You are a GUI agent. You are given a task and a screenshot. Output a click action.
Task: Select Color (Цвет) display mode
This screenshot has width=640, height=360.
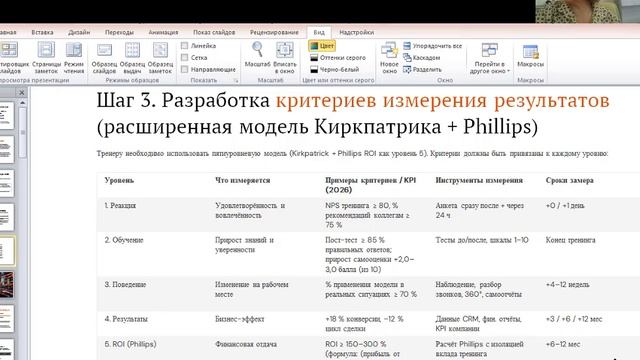322,46
